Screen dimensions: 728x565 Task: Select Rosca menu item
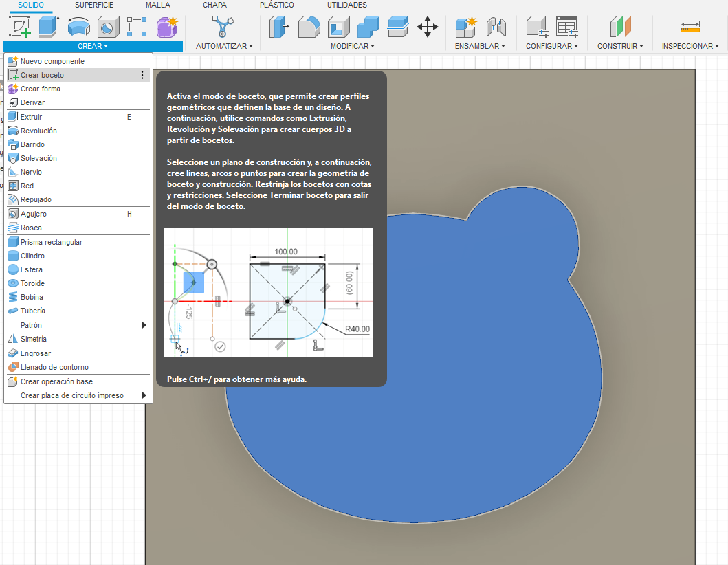(78, 228)
